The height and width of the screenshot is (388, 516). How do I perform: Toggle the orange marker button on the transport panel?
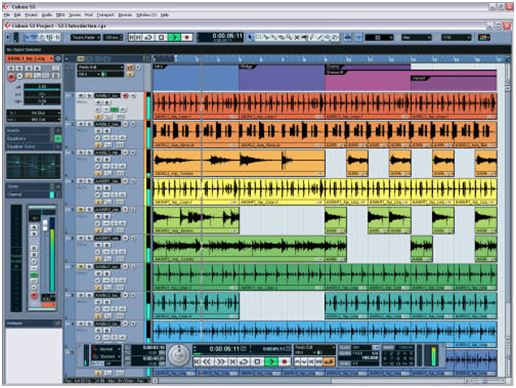coord(329,361)
